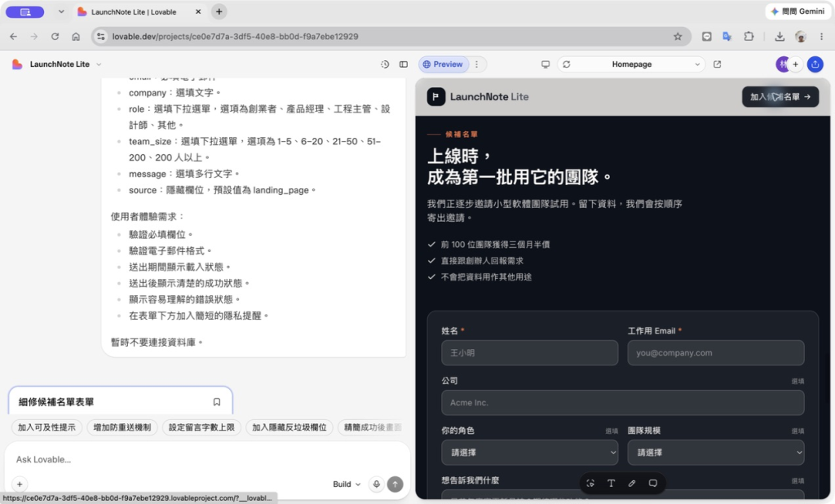This screenshot has width=835, height=504.
Task: Publish the project with the share icon
Action: pyautogui.click(x=815, y=64)
